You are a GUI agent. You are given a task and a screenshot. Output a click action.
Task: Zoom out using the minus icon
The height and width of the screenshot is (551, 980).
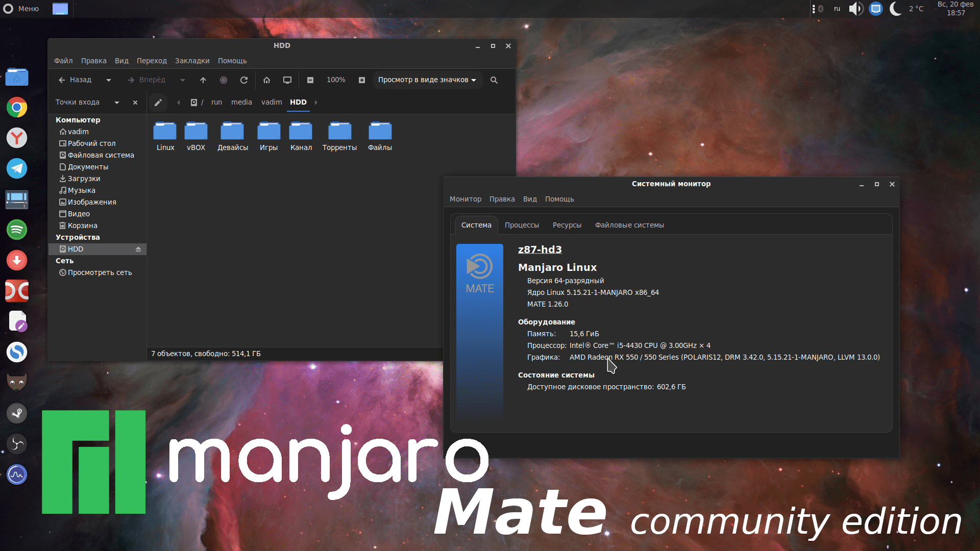click(x=310, y=80)
